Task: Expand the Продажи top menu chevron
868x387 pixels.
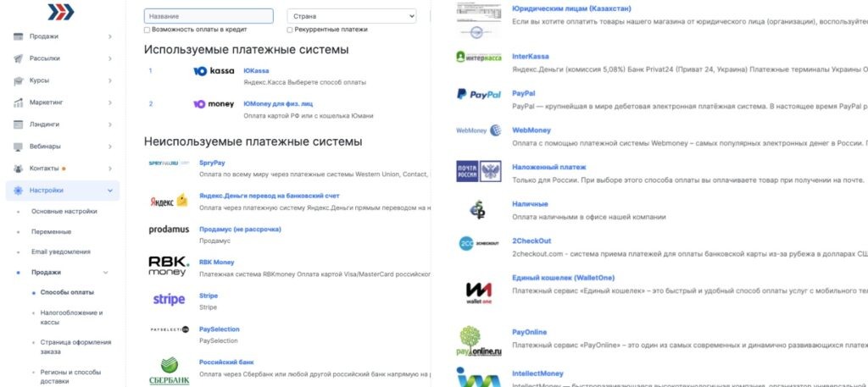Action: pyautogui.click(x=109, y=36)
